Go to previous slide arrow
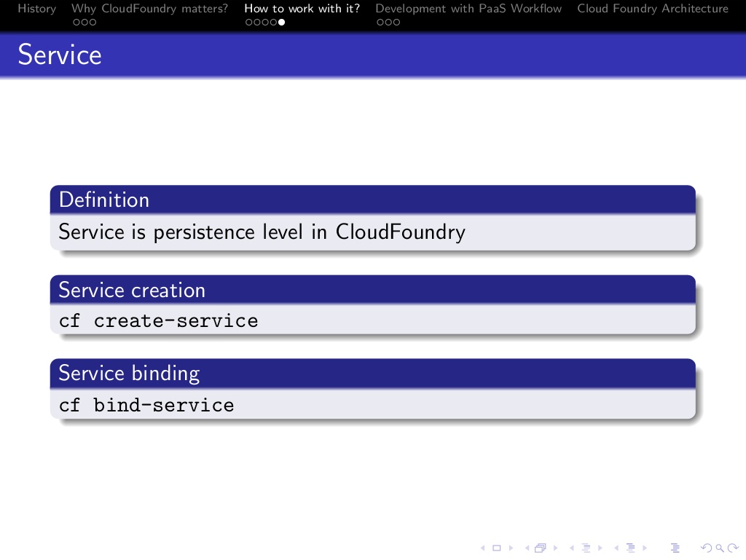Image resolution: width=746 pixels, height=560 pixels. (x=482, y=548)
